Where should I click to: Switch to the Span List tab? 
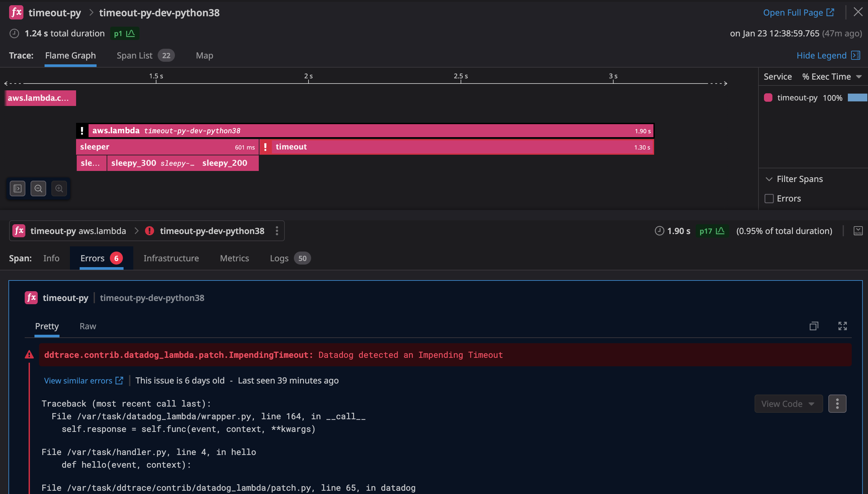coord(135,55)
